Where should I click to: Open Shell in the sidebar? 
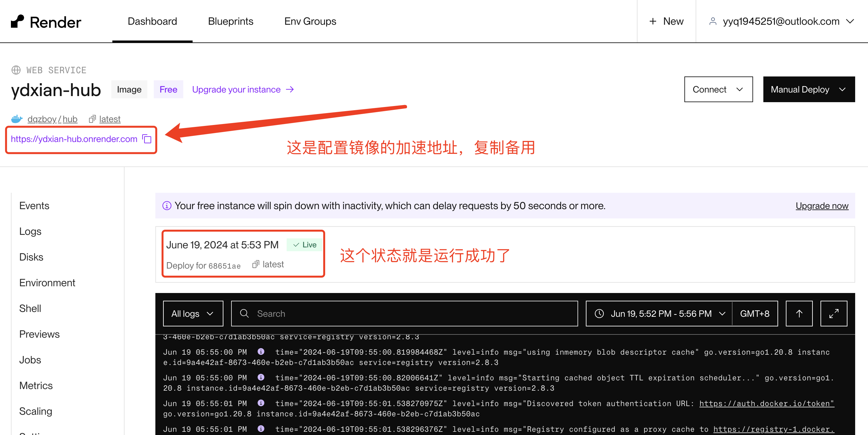[x=30, y=308]
